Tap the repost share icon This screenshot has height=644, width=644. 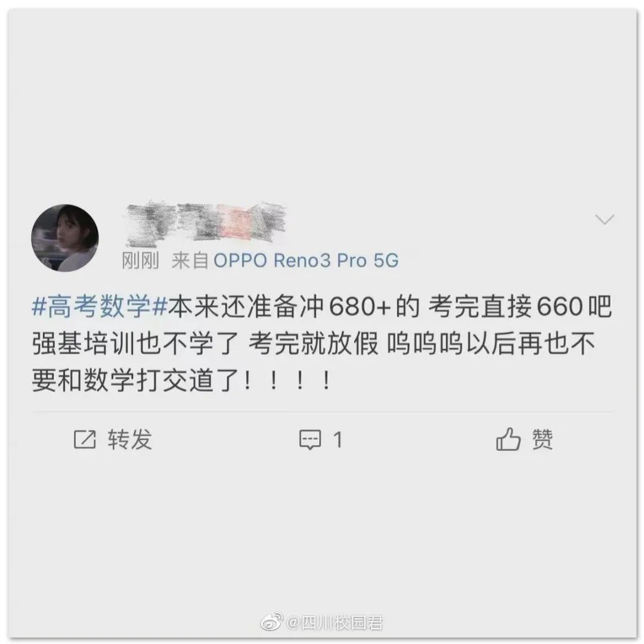pos(85,439)
